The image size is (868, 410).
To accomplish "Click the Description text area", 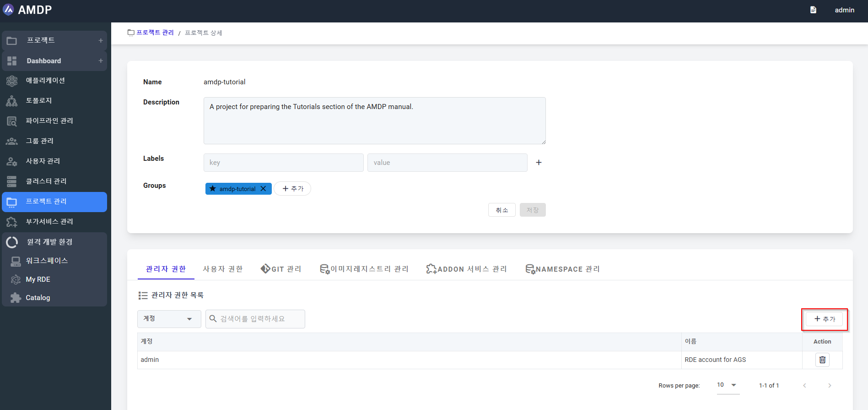I will [375, 121].
